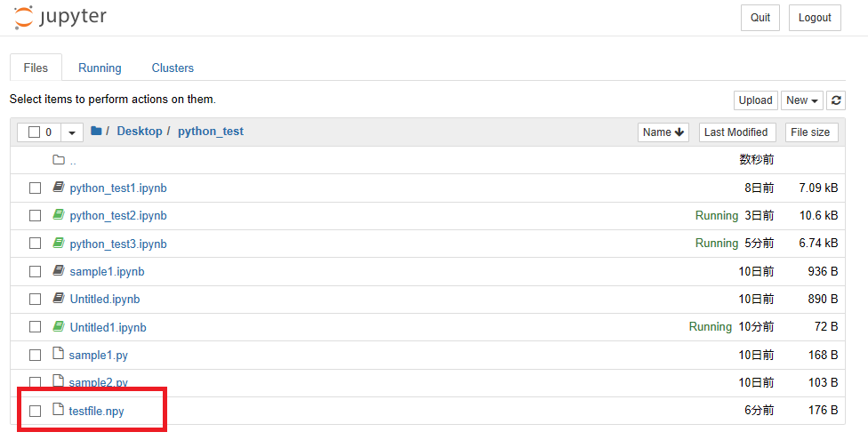This screenshot has width=868, height=448.
Task: Open Untitled1.ipynb notebook
Action: [x=108, y=327]
